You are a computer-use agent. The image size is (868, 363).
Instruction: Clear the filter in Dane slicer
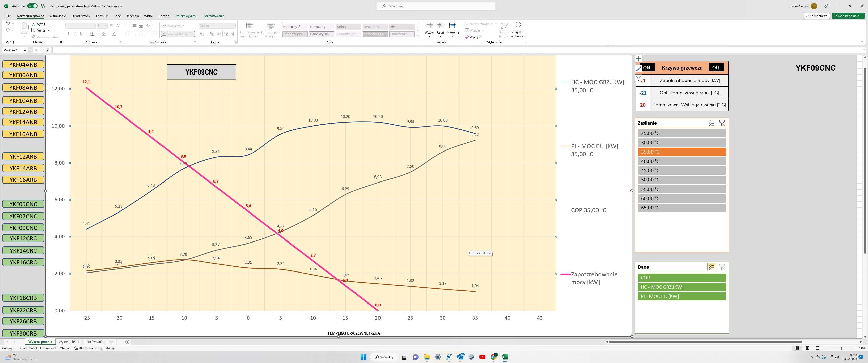722,267
